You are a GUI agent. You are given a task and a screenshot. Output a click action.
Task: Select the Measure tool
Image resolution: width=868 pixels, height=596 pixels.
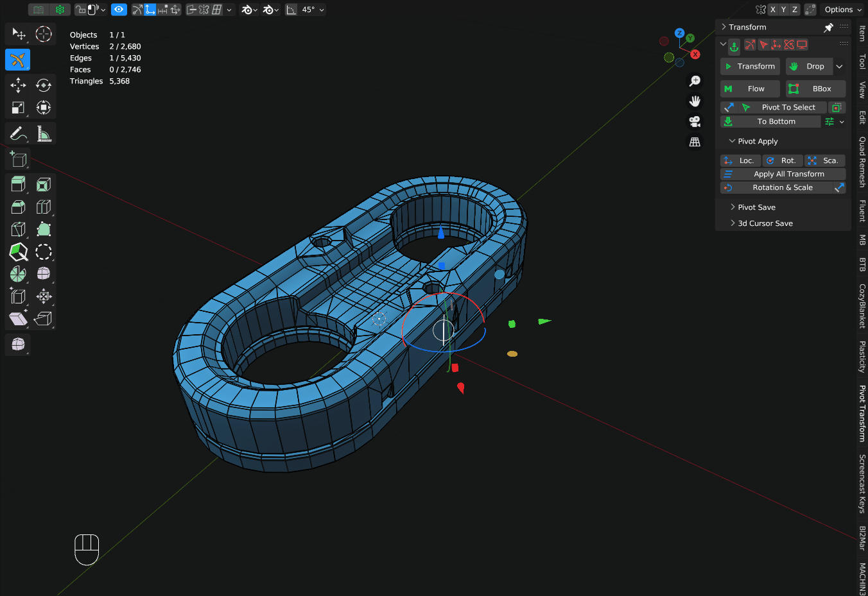(x=44, y=133)
